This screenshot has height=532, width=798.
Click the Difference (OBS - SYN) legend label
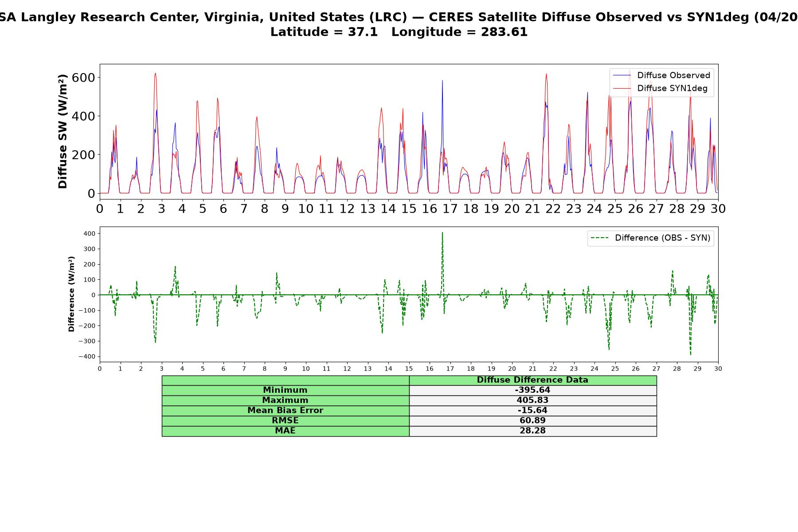662,238
